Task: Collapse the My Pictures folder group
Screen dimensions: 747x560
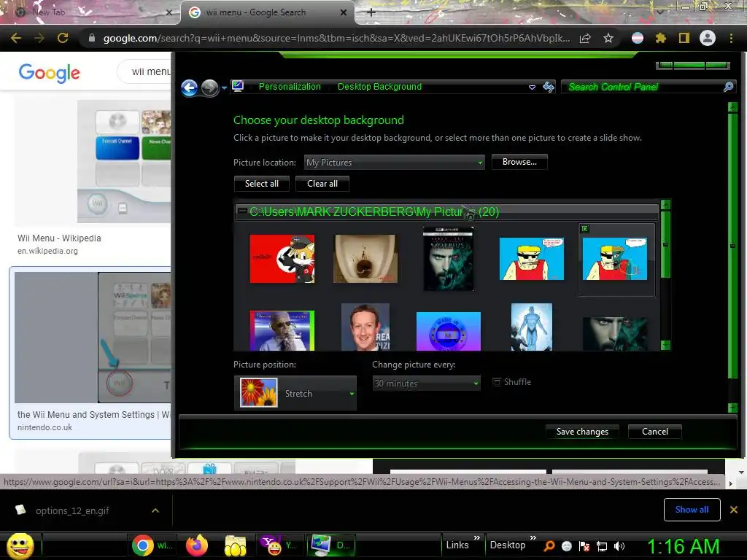Action: 242,211
